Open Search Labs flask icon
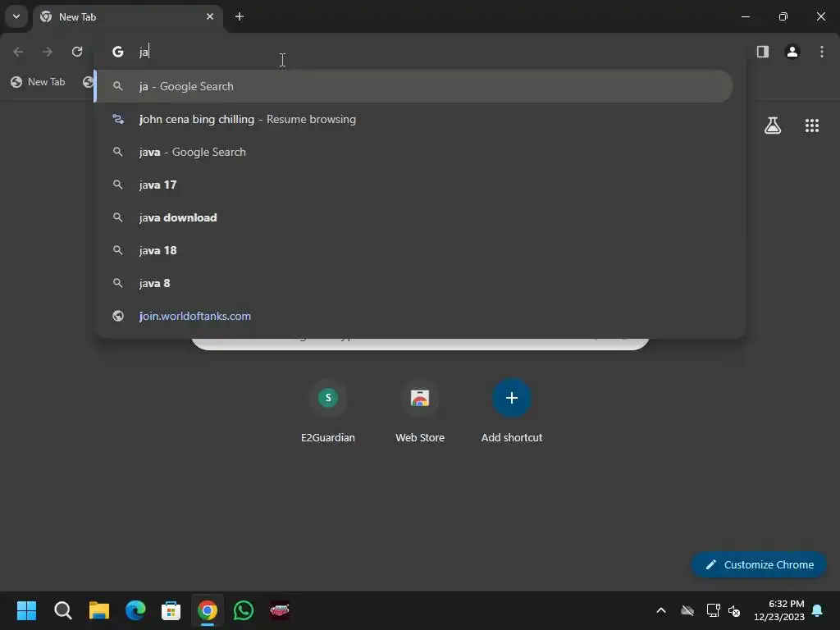This screenshot has width=840, height=630. click(773, 126)
